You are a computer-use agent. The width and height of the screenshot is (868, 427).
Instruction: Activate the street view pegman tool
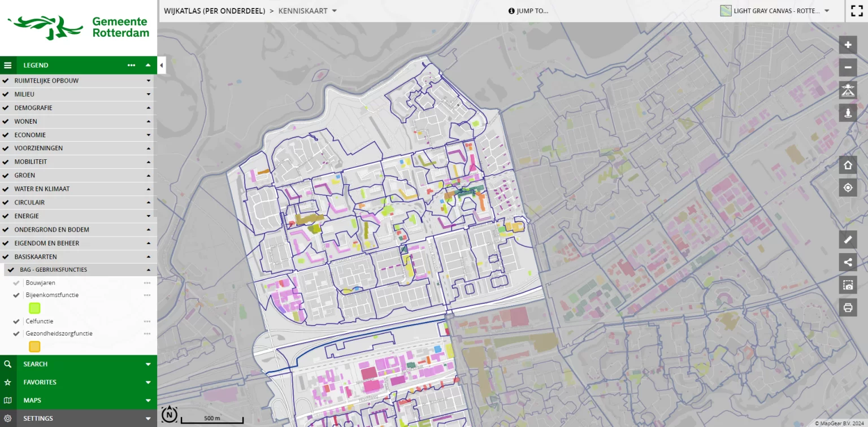[x=848, y=113]
